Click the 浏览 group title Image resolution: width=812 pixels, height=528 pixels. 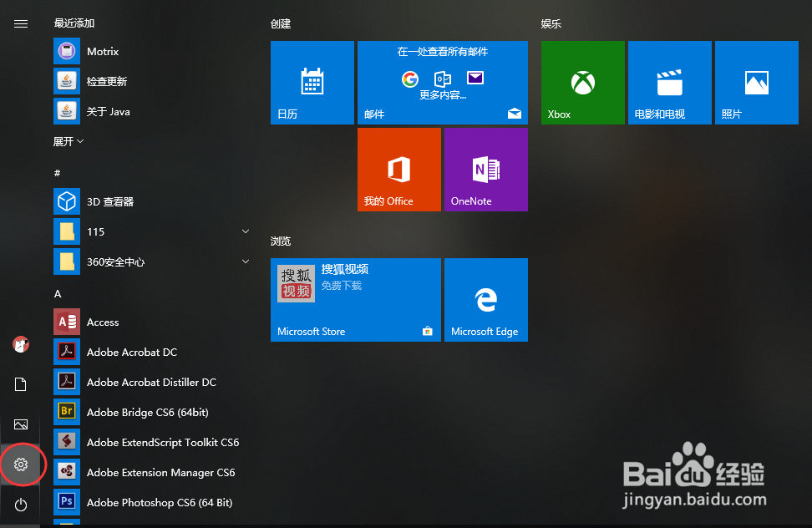pos(281,241)
